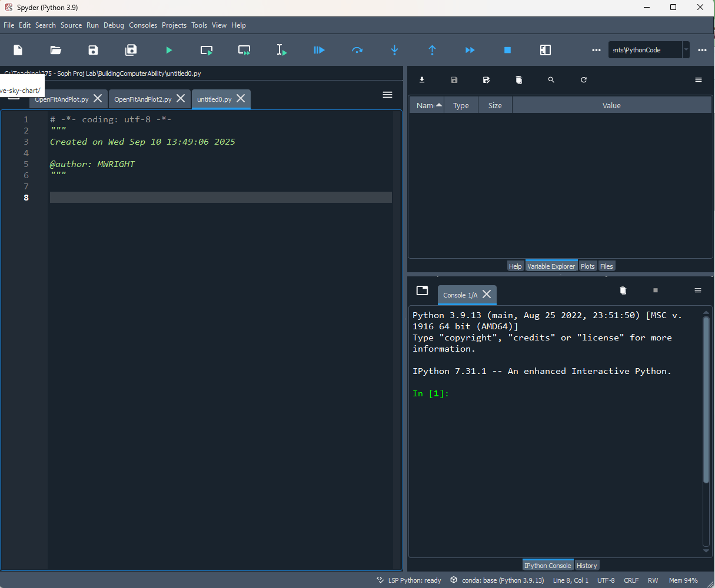Open editor pane options hamburger menu
This screenshot has width=715, height=588.
[387, 95]
